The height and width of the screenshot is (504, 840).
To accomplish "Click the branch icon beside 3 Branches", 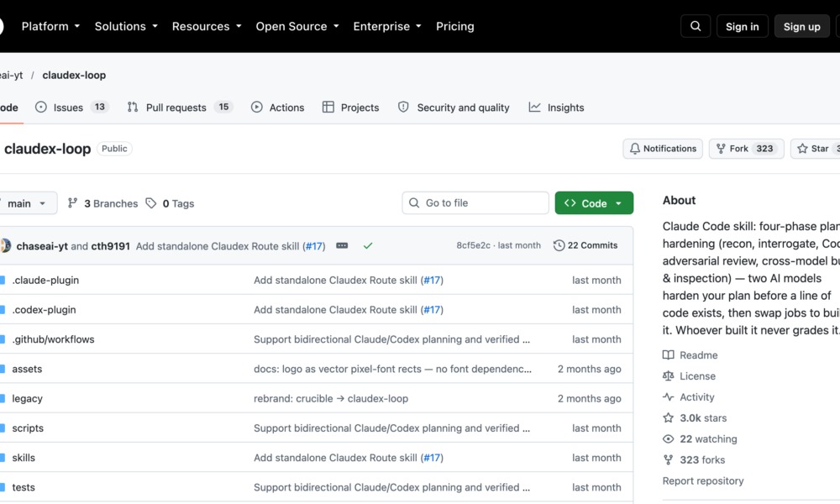I will [72, 203].
